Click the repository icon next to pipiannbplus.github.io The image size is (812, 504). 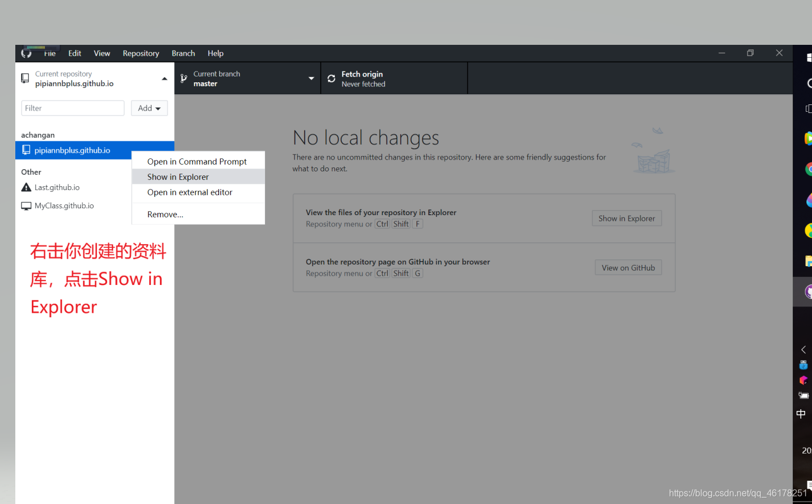pos(26,150)
